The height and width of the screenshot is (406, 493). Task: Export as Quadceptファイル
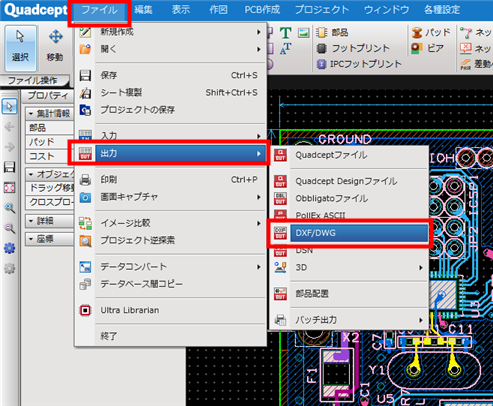click(349, 155)
